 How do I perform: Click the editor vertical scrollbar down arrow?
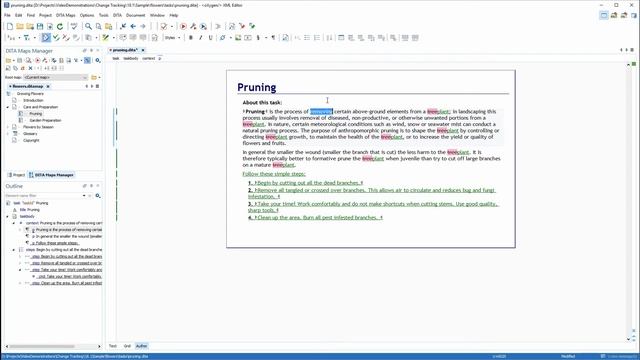[629, 339]
